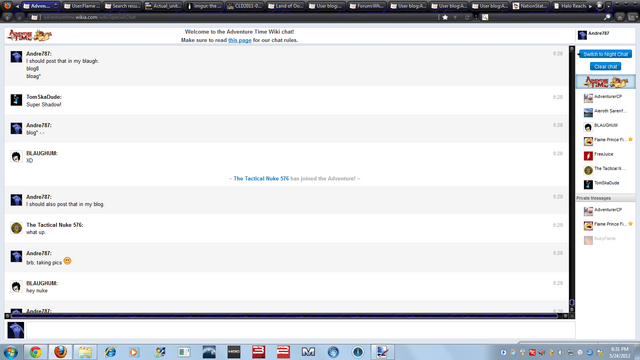Click the Switch to Night Chat button
Screen dimensions: 640x360
pos(605,54)
